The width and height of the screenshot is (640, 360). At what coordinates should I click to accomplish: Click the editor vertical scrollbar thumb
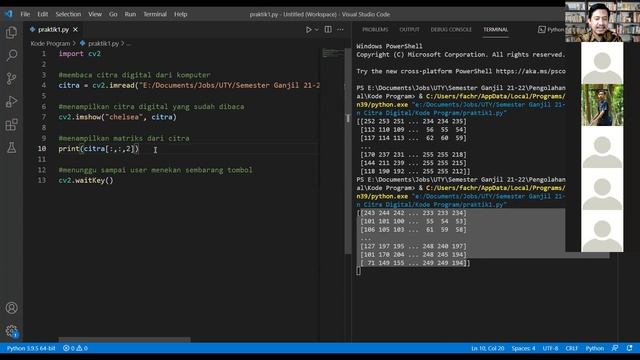pos(348,151)
